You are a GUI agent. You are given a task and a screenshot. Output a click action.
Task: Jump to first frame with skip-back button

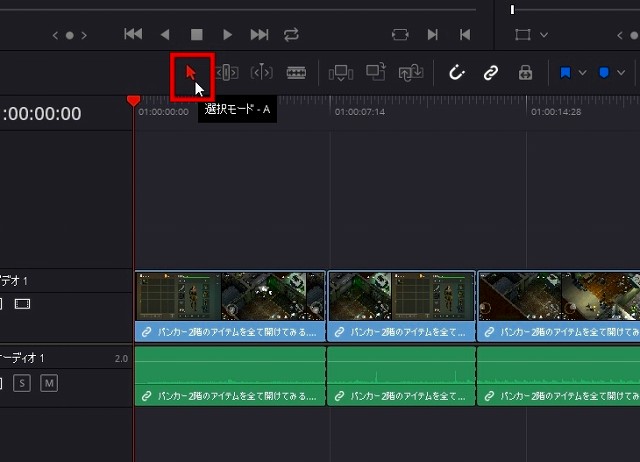(133, 34)
